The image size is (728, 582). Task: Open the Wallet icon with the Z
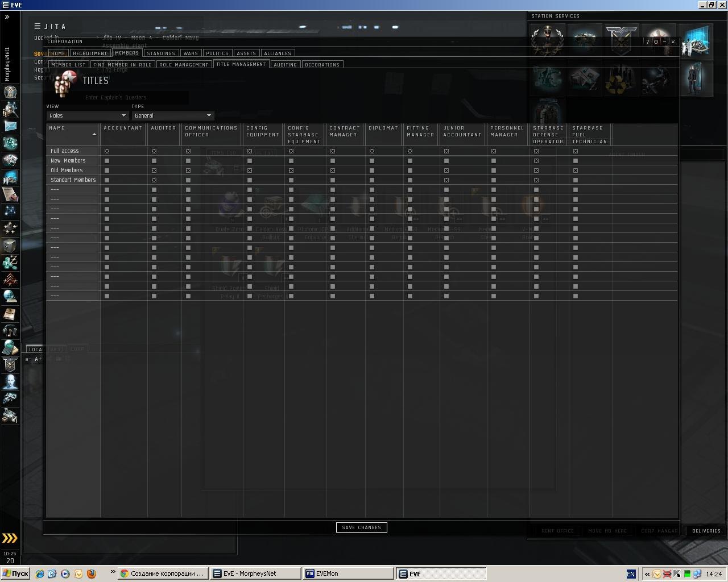point(10,263)
